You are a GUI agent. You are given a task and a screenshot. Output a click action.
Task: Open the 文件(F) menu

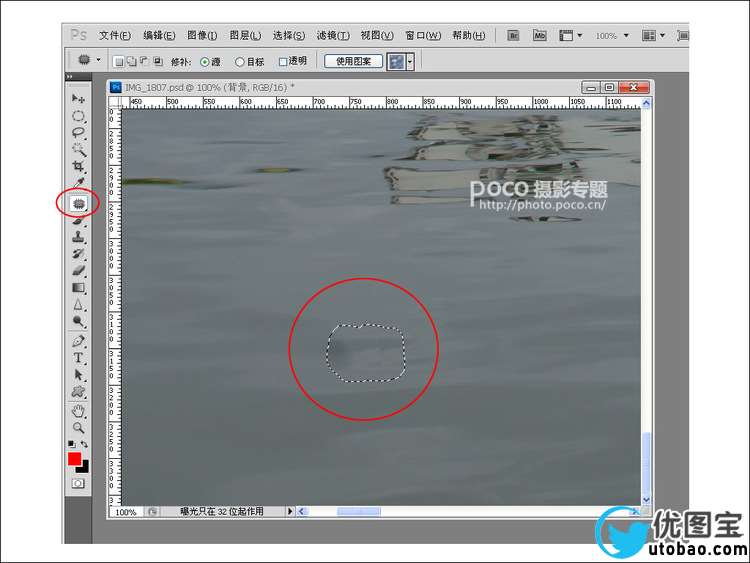pos(115,35)
